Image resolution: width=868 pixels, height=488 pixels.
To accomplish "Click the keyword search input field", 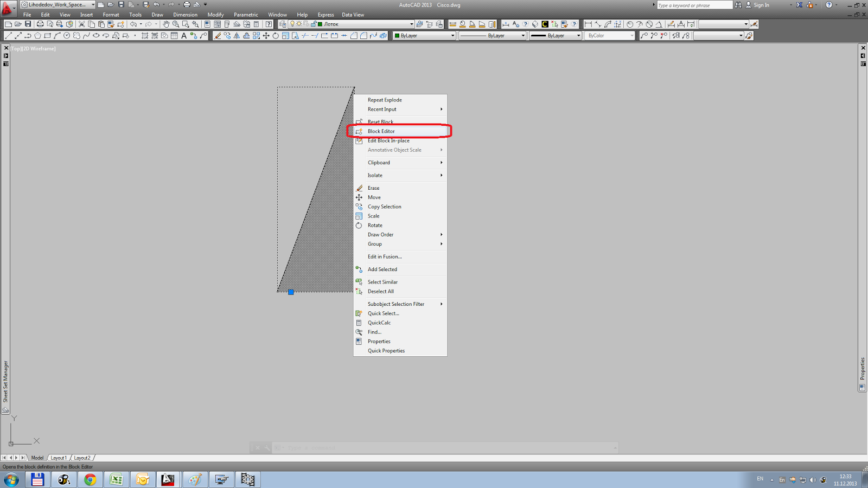I will (x=694, y=5).
